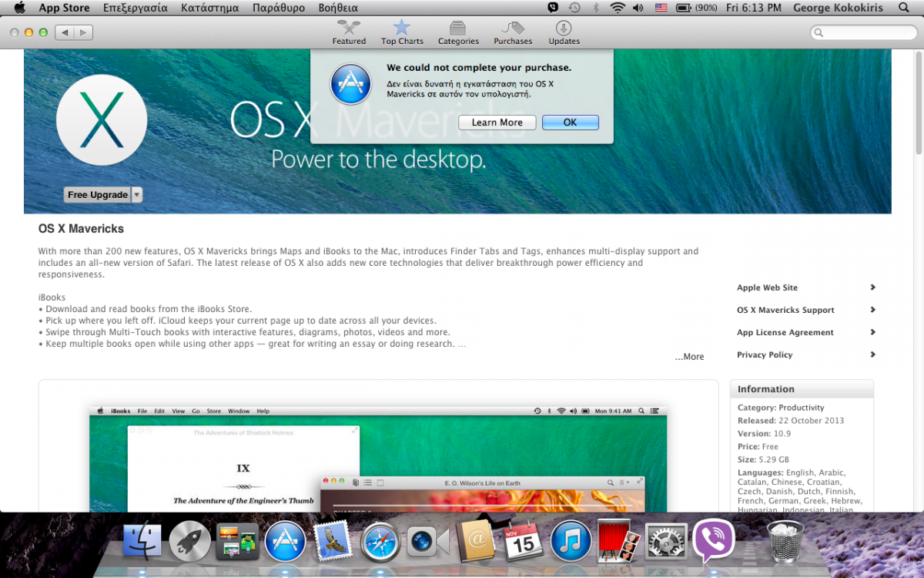This screenshot has width=924, height=578.
Task: Open iTunes music note icon in Dock
Action: click(571, 543)
